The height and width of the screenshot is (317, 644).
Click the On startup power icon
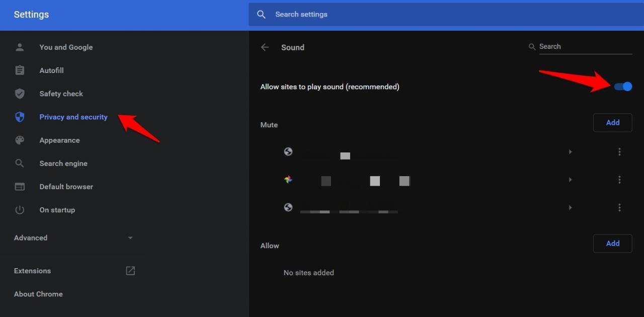[x=20, y=210]
